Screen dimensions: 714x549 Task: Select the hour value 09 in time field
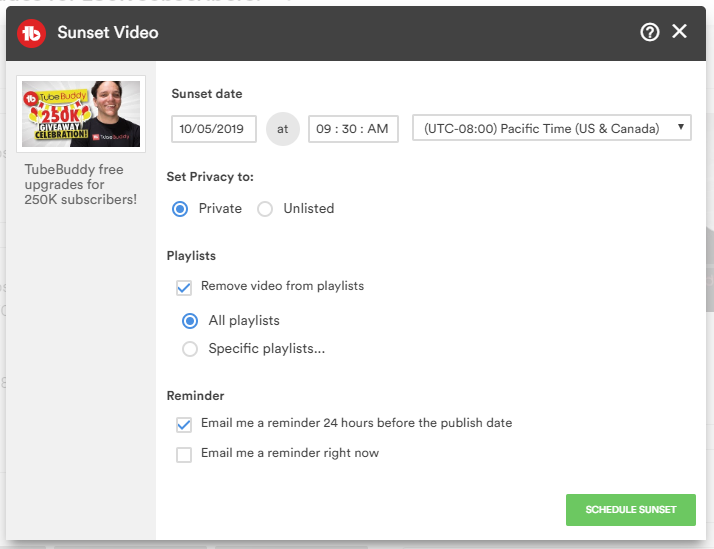pos(322,129)
